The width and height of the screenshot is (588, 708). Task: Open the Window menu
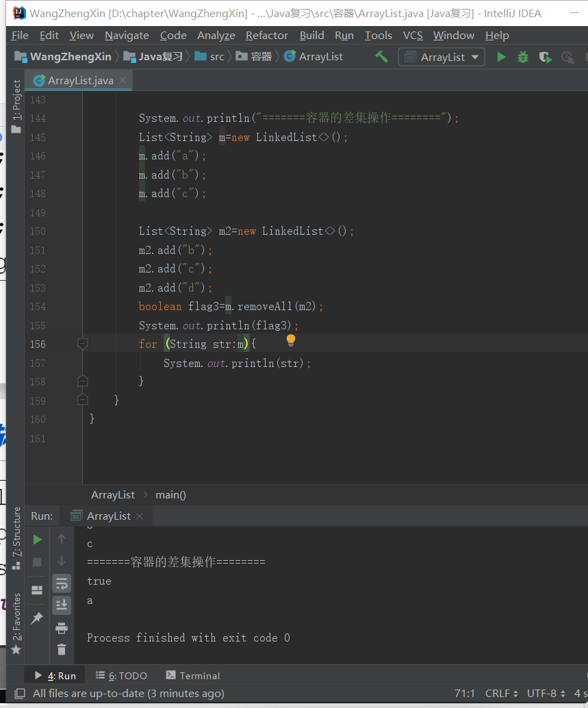click(x=454, y=35)
